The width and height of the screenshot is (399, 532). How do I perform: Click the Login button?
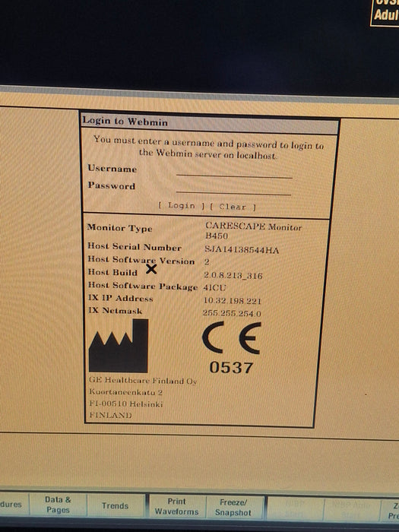tap(182, 206)
